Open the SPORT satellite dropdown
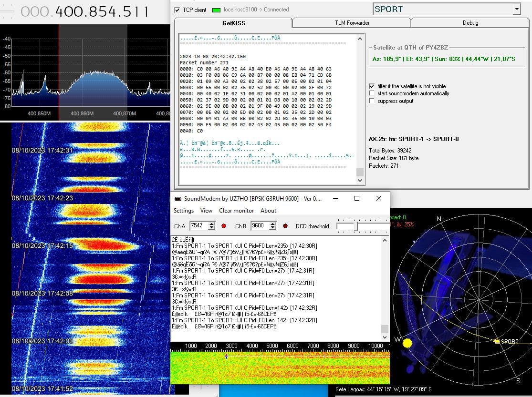 [x=516, y=9]
